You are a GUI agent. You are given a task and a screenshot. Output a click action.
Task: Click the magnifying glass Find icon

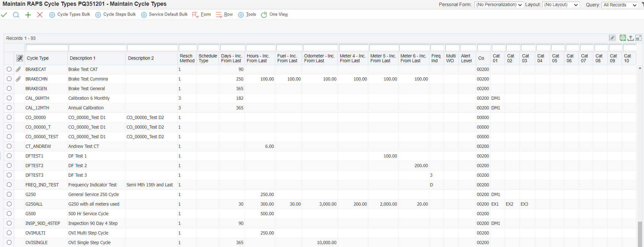click(x=16, y=15)
